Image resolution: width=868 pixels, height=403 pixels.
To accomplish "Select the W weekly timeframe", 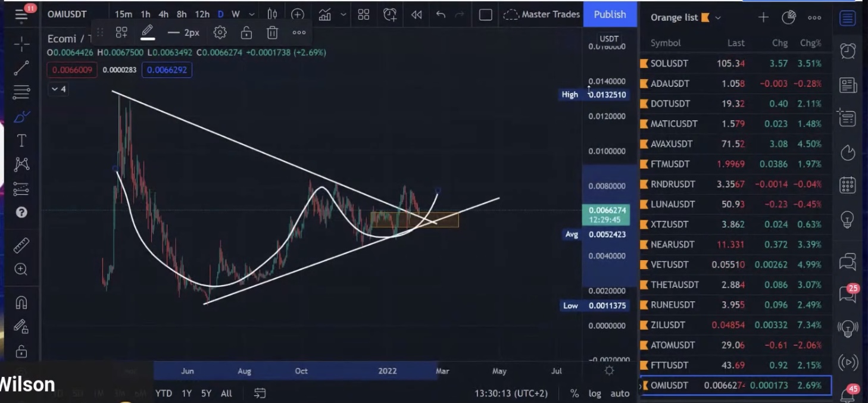I will (x=236, y=14).
